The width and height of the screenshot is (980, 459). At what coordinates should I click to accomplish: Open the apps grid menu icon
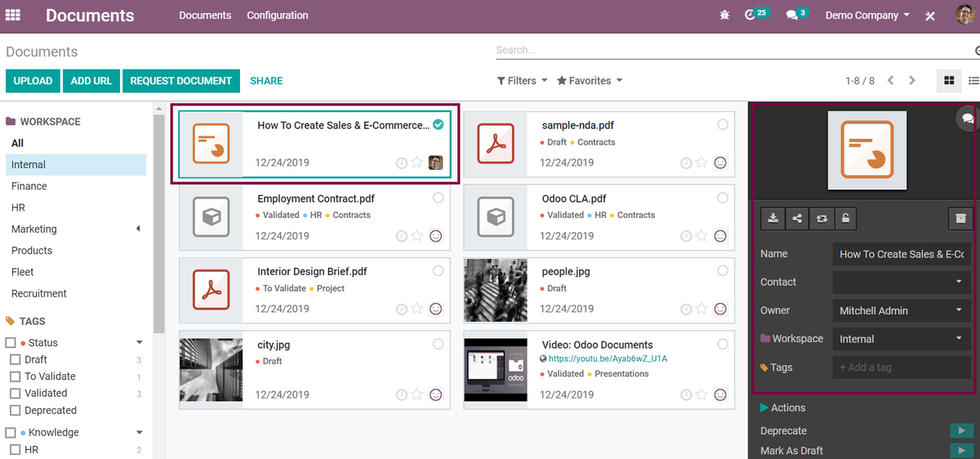[x=13, y=16]
